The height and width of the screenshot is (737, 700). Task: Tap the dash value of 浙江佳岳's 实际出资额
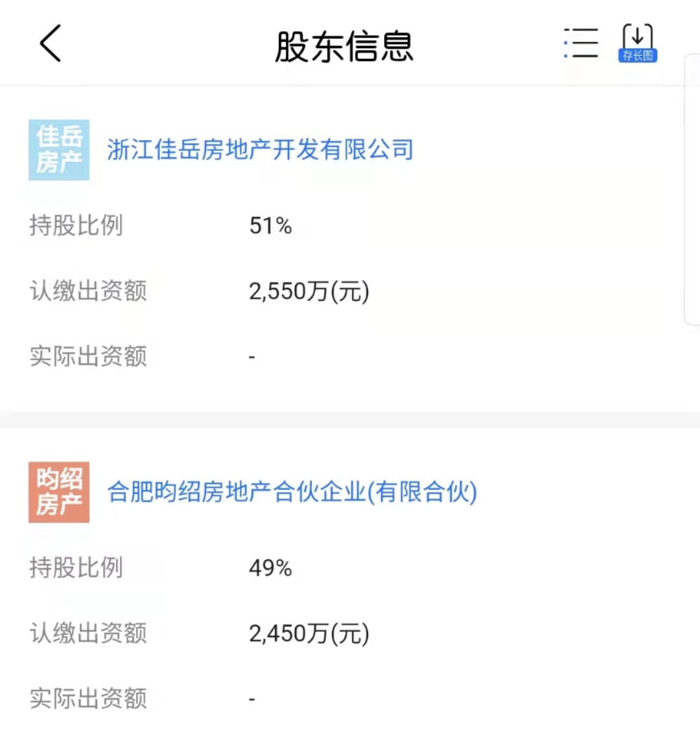click(252, 357)
